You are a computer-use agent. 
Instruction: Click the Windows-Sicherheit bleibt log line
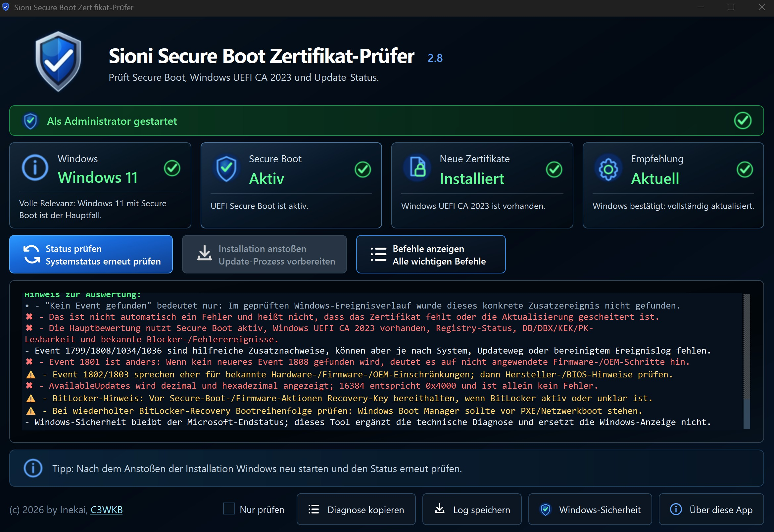pos(368,422)
